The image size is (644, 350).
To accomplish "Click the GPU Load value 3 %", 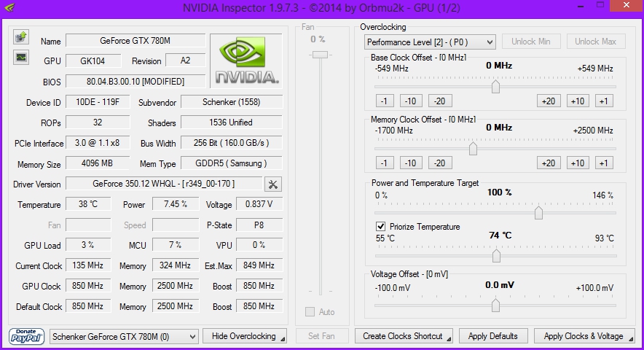I will [88, 245].
